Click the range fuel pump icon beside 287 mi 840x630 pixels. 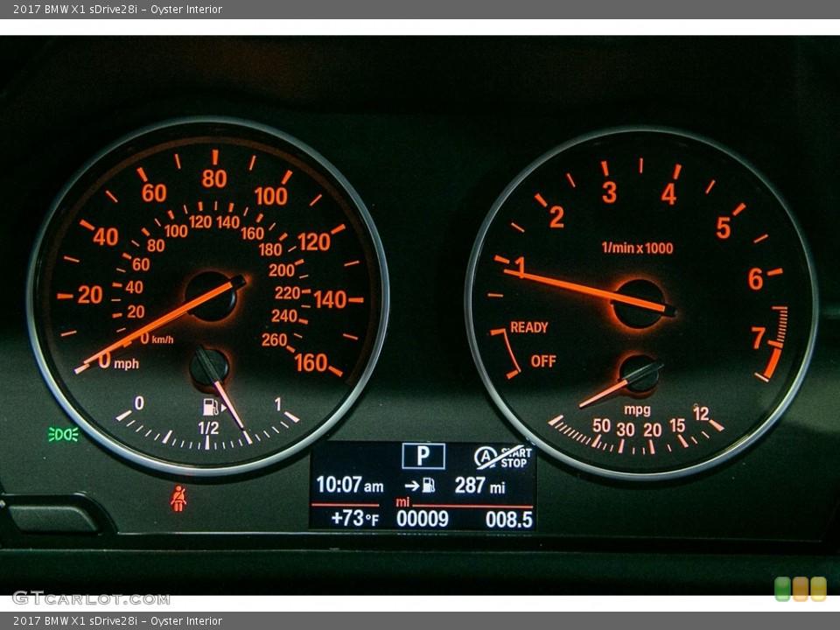tap(429, 486)
